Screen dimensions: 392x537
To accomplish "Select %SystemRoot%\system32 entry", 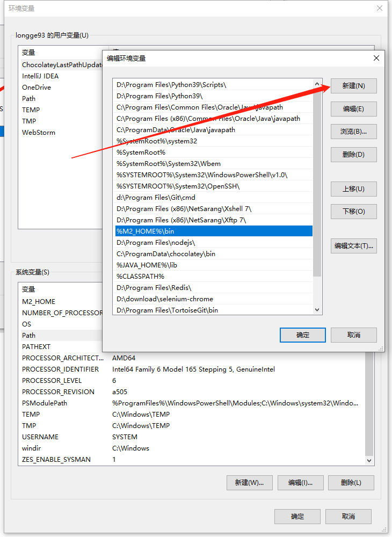I will 214,141.
